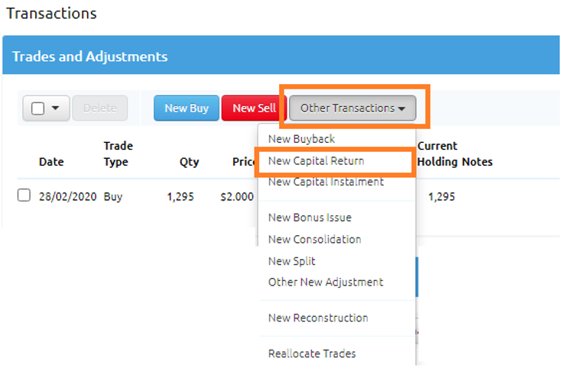This screenshot has width=588, height=378.
Task: Select New Buyback from menu
Action: click(301, 139)
